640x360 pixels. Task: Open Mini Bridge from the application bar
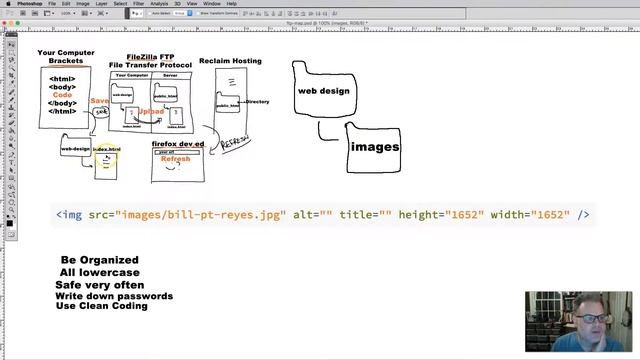(35, 13)
